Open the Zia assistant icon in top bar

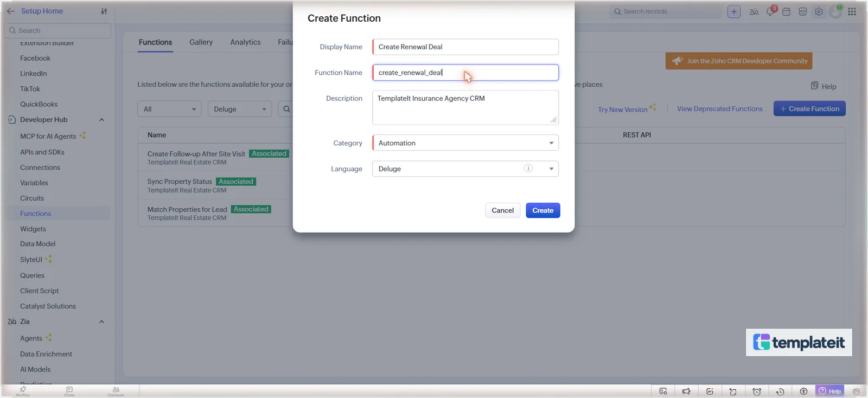[x=754, y=11]
